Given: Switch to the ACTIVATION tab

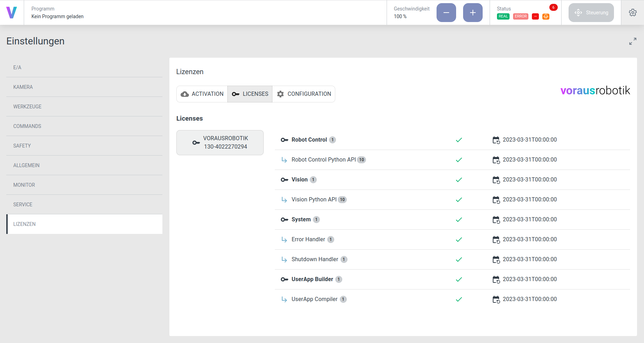Looking at the screenshot, I should 202,94.
